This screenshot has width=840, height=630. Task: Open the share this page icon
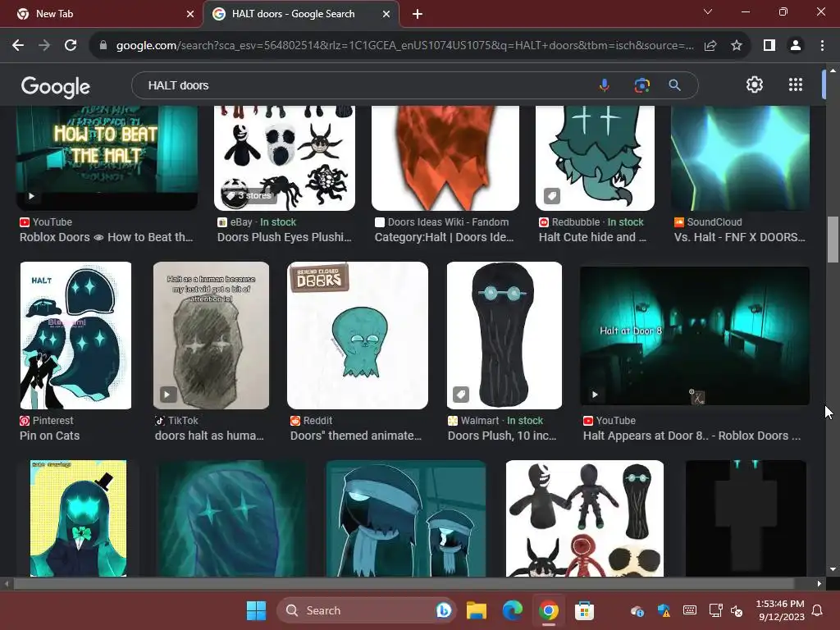click(710, 46)
